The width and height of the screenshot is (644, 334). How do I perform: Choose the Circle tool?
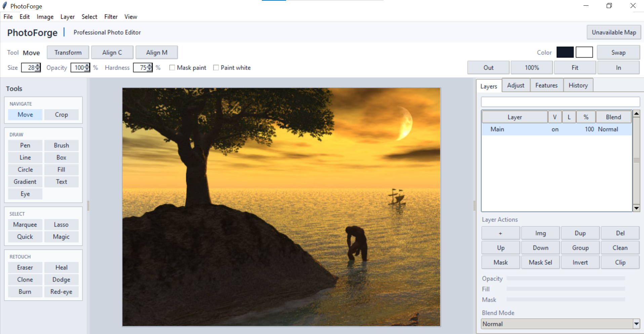[25, 170]
